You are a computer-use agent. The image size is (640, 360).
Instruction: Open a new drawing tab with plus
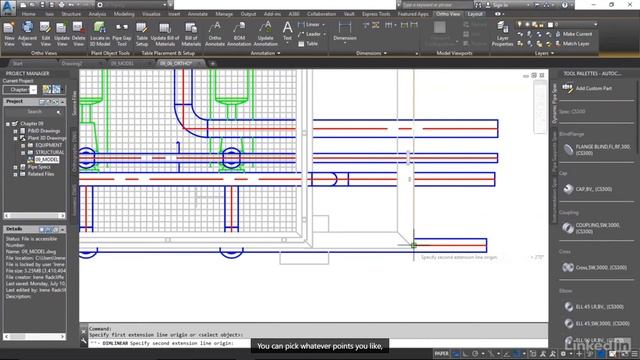point(213,64)
